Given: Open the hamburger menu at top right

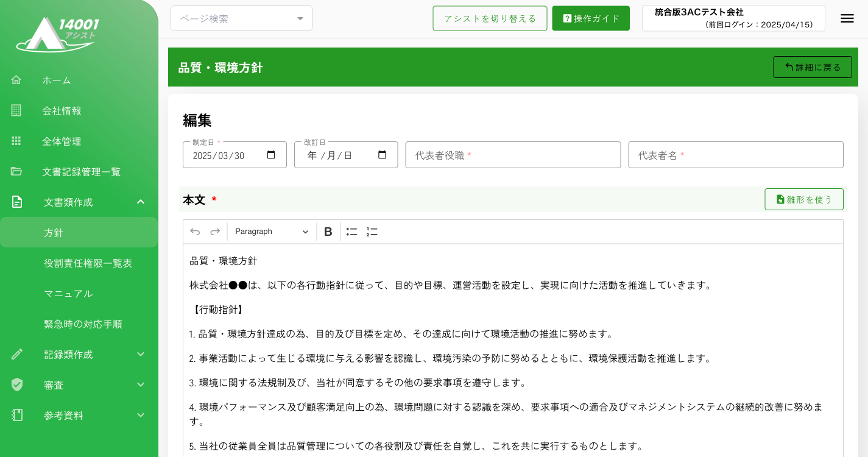Looking at the screenshot, I should click(x=847, y=18).
